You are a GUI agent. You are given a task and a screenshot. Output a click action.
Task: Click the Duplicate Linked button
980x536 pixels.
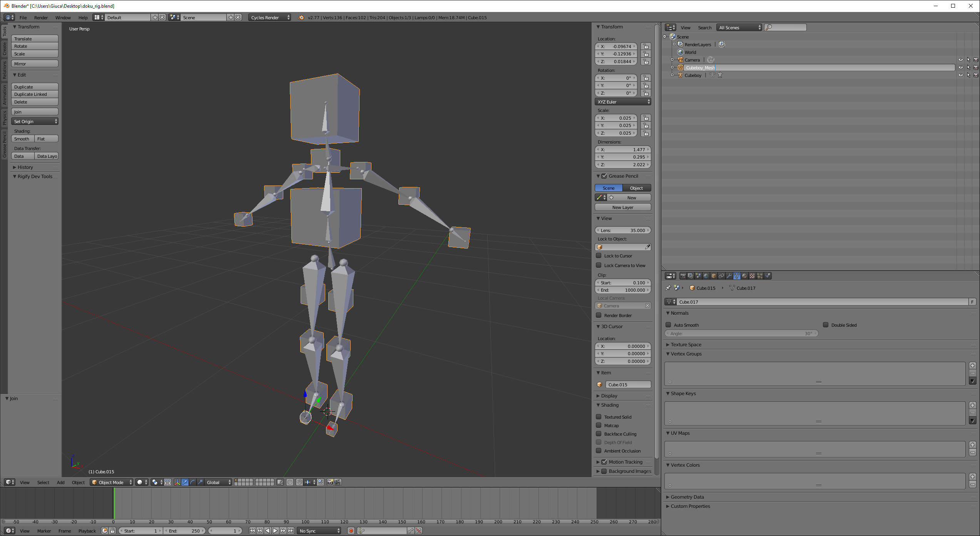[35, 94]
